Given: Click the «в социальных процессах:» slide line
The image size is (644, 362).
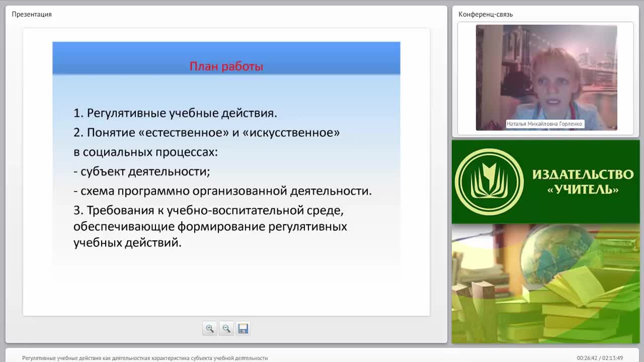Looking at the screenshot, I should tap(145, 152).
